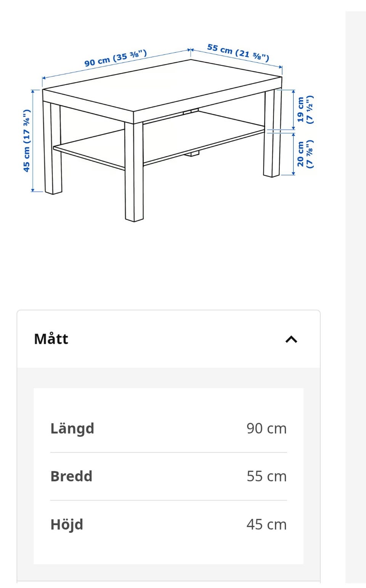Click the Höjd table row
Image resolution: width=366 pixels, height=588 pixels.
coord(169,525)
